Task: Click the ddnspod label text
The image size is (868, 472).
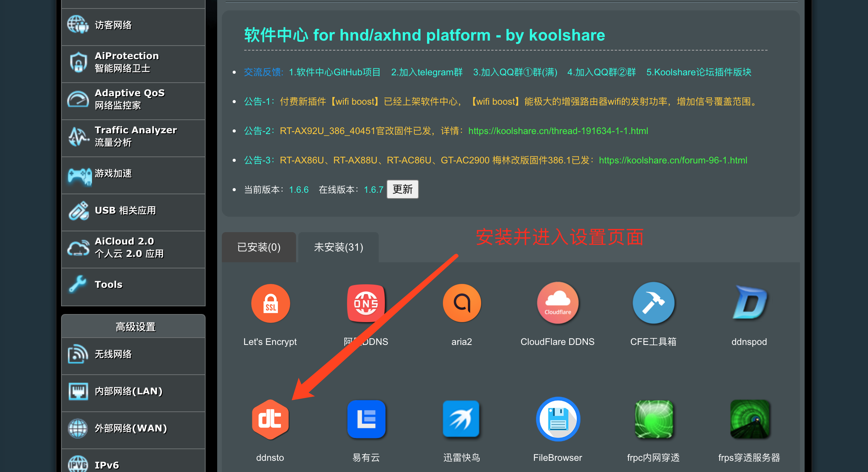Action: [749, 342]
